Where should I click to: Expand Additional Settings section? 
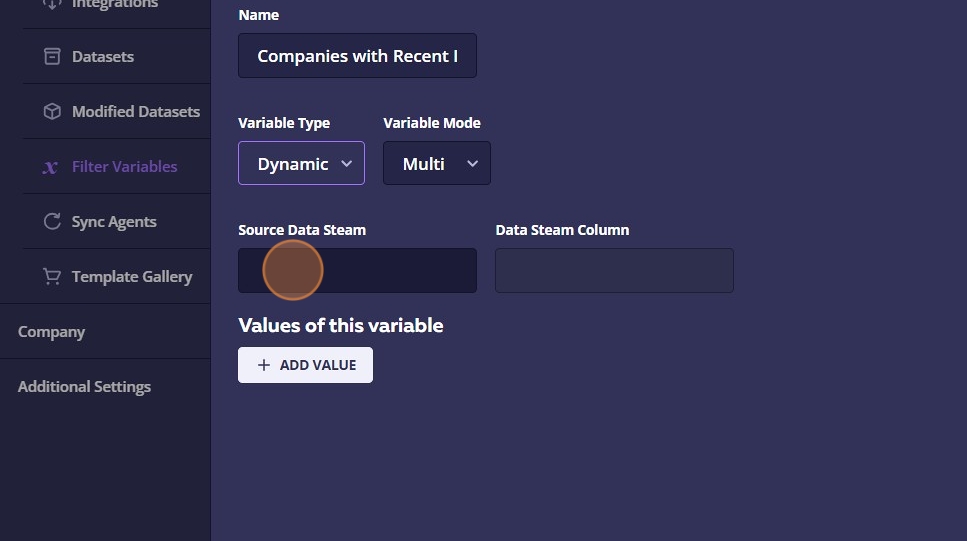pyautogui.click(x=84, y=387)
